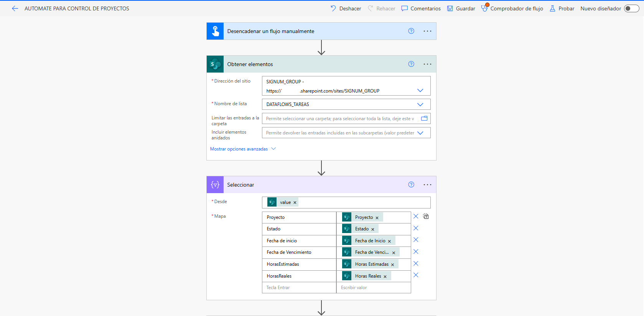Delete the Proyecto map row
Viewport: 644px width, 316px height.
[x=416, y=217]
